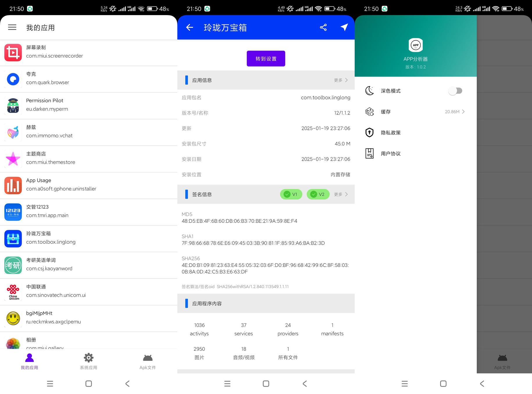Viewport: 532px width, 394px height.
Task: Tap the dimmed Apk文件 tab behind the drawer
Action: pos(502,361)
